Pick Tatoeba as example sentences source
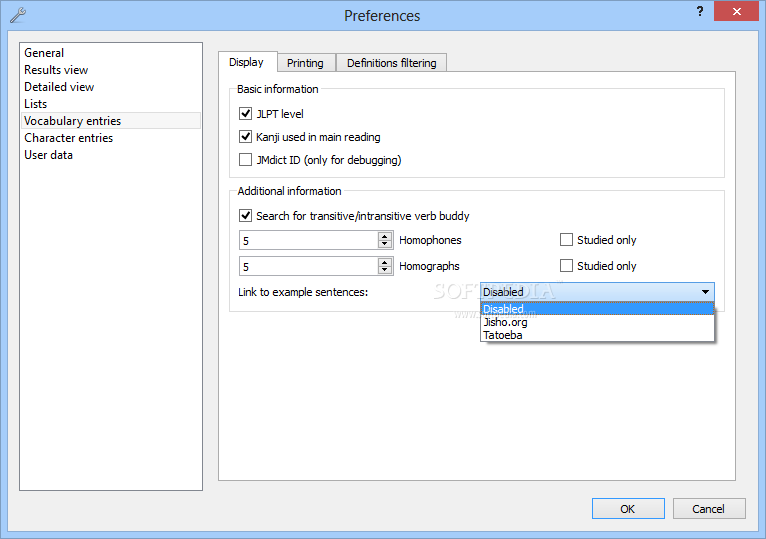The height and width of the screenshot is (539, 766). 503,335
